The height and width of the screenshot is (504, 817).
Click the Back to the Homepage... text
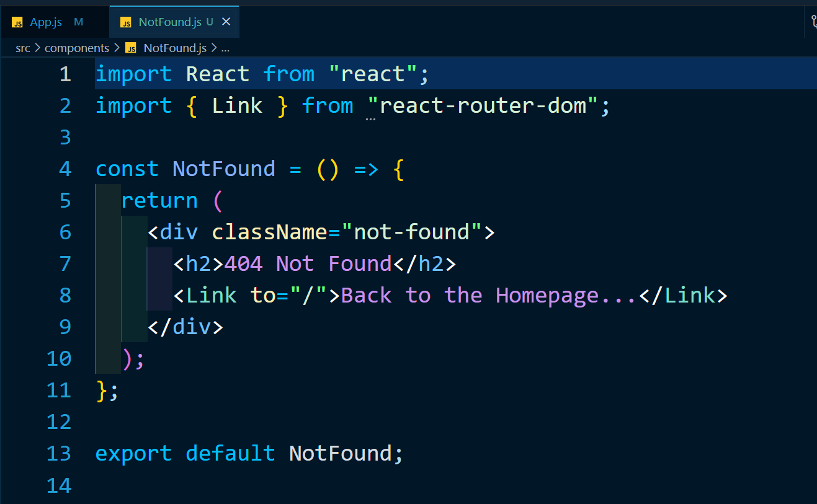(x=489, y=296)
